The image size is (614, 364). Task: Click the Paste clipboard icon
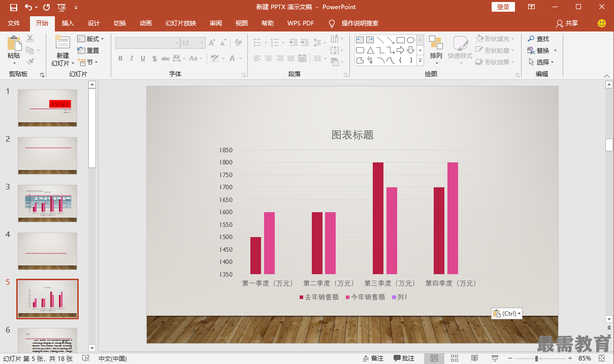click(14, 43)
